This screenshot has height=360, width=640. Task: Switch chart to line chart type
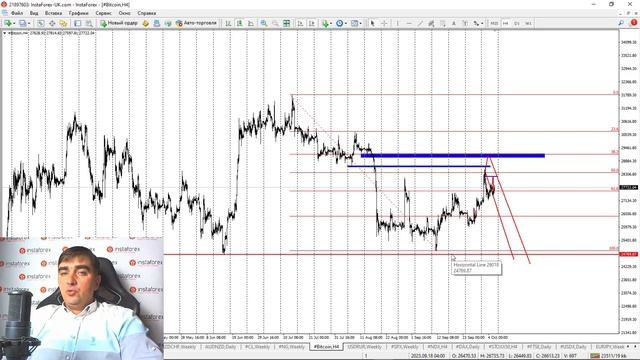click(251, 23)
